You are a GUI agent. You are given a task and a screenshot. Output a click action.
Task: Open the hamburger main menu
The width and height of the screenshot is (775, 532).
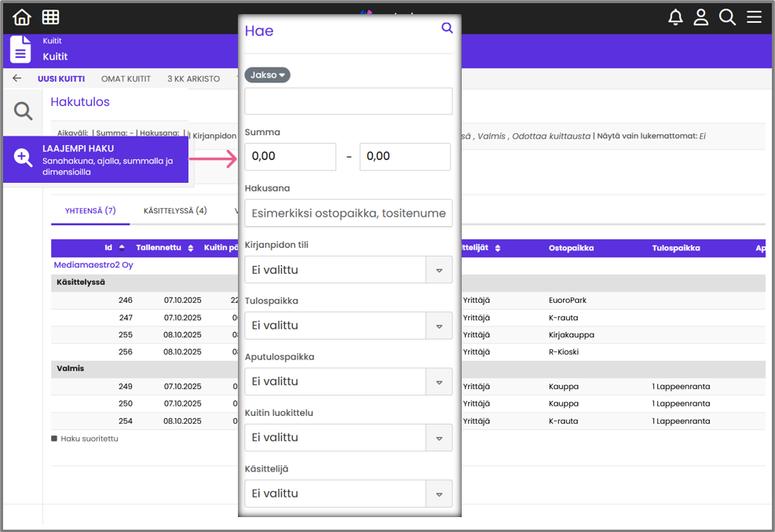[x=755, y=17]
